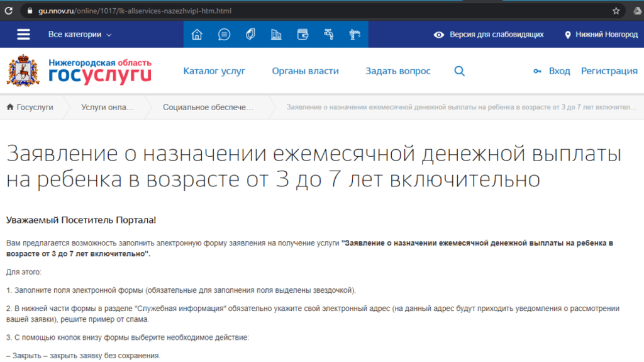Click the location pin icon
This screenshot has height=362, width=644.
(568, 35)
